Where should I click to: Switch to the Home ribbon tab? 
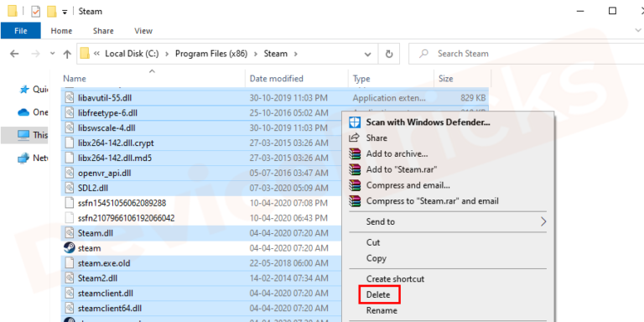click(x=61, y=31)
